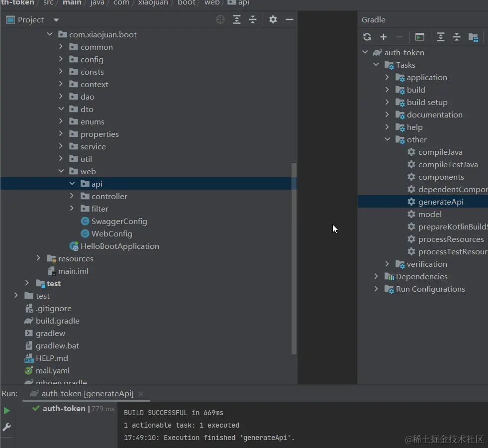
Task: Select the service folder row
Action: pos(148,147)
